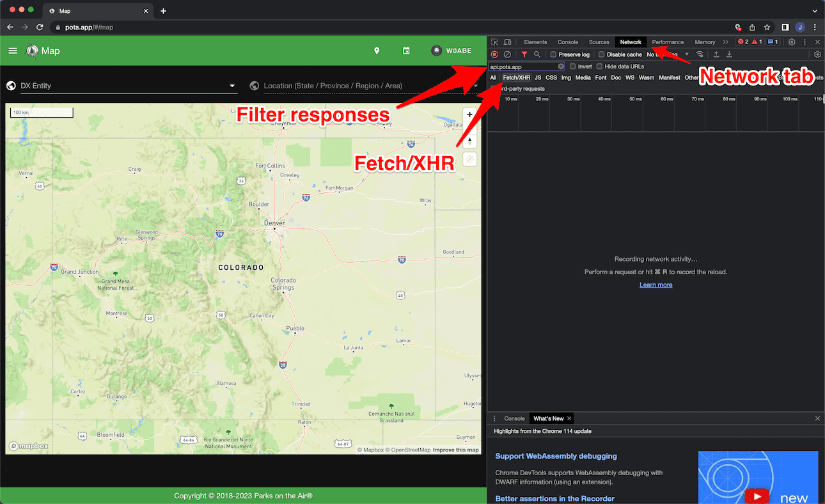Open Support WebAssembly debugging link
Screen dimensions: 825x504
click(x=556, y=456)
